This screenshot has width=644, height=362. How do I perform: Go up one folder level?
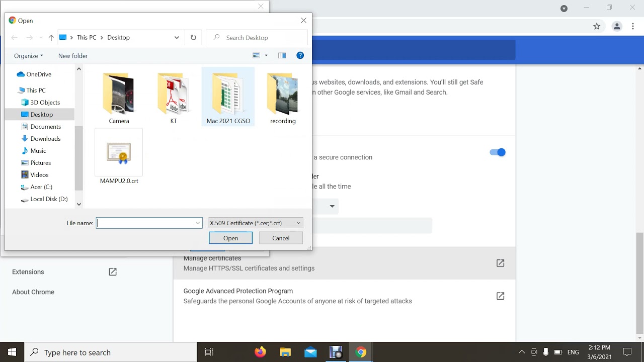pos(51,38)
